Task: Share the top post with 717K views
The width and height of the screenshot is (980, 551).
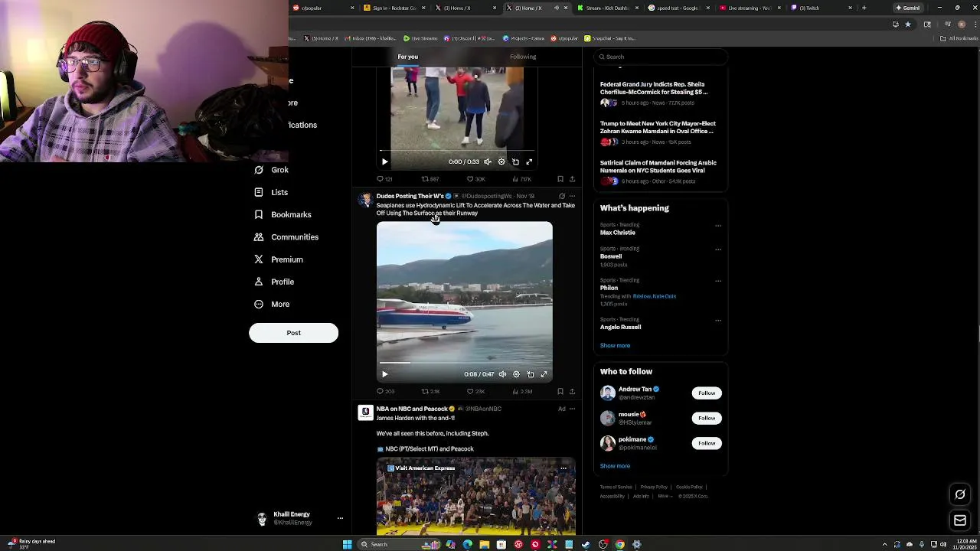Action: click(572, 179)
